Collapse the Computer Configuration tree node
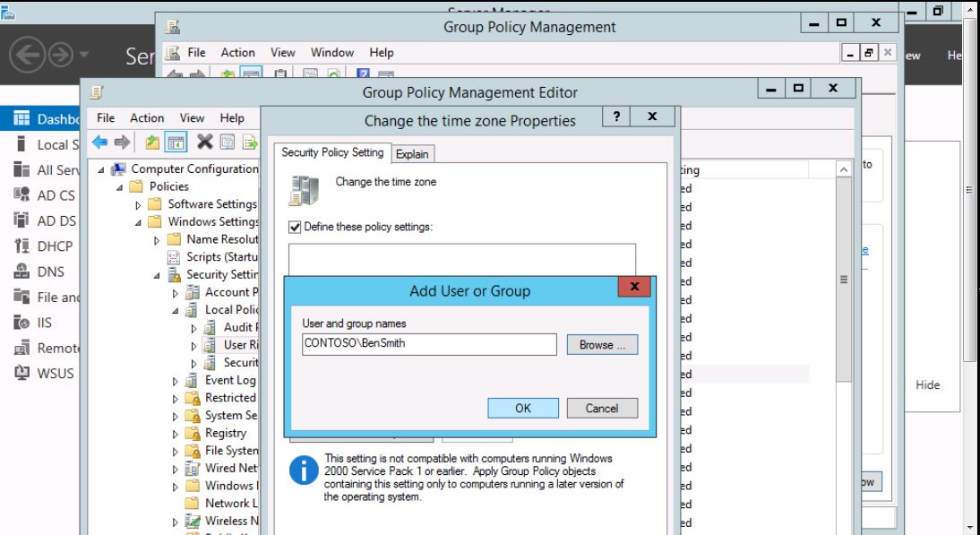 [101, 170]
